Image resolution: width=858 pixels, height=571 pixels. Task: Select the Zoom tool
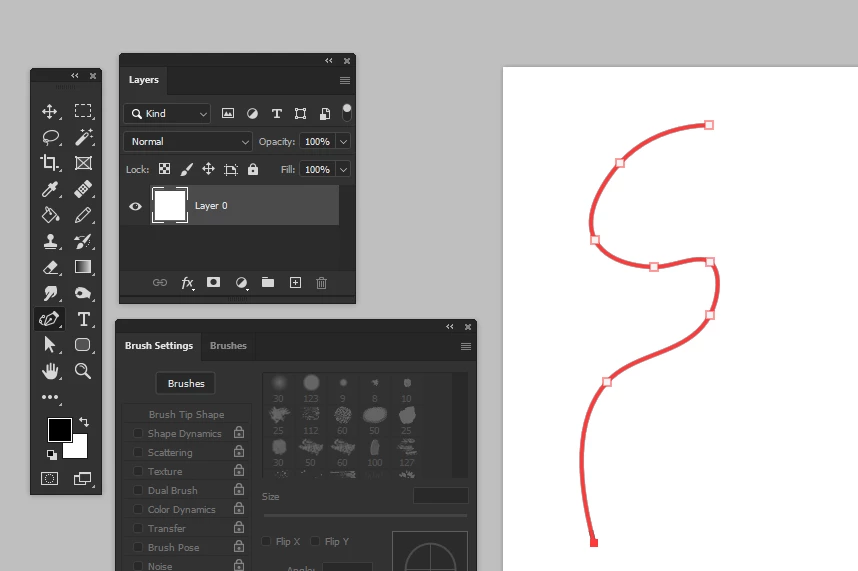(x=83, y=371)
